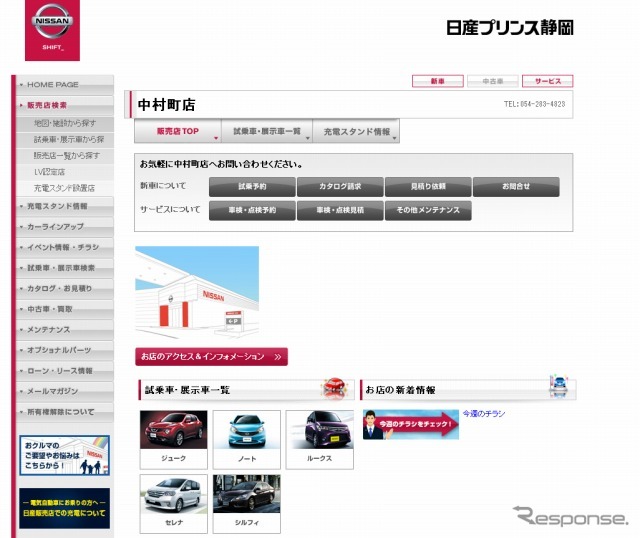Screen dimensions: 640x538
Task: Expand 中古車・買取 in the sidebar
Action: (65, 309)
